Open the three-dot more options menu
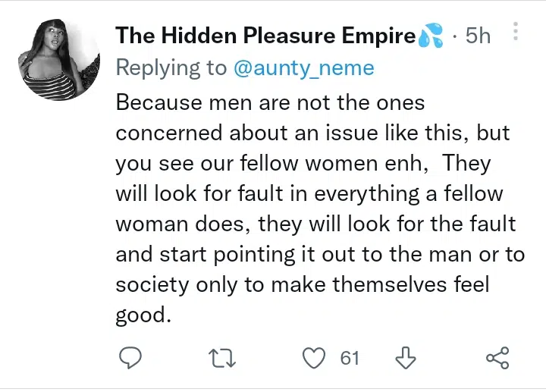Screen dimensions: 546x392 (516, 32)
